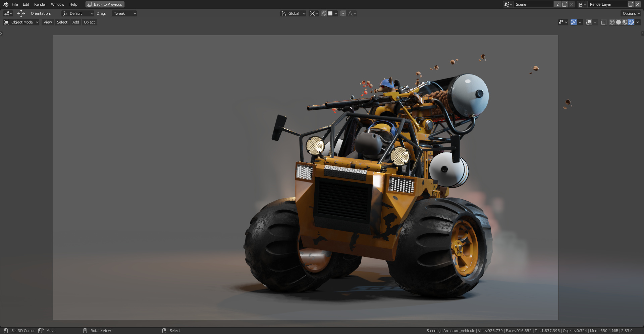Expand the Orientation Default dropdown
This screenshot has height=334, width=644.
point(78,13)
